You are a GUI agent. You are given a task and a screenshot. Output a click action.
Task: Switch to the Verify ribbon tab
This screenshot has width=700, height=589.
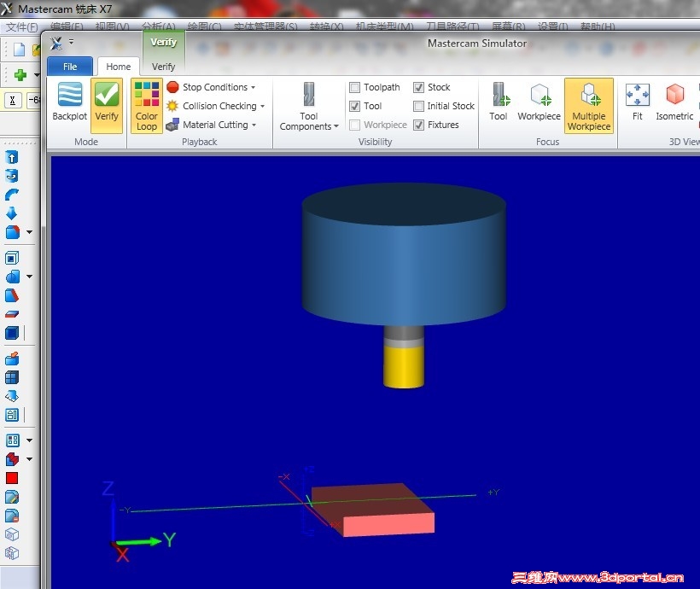[163, 67]
